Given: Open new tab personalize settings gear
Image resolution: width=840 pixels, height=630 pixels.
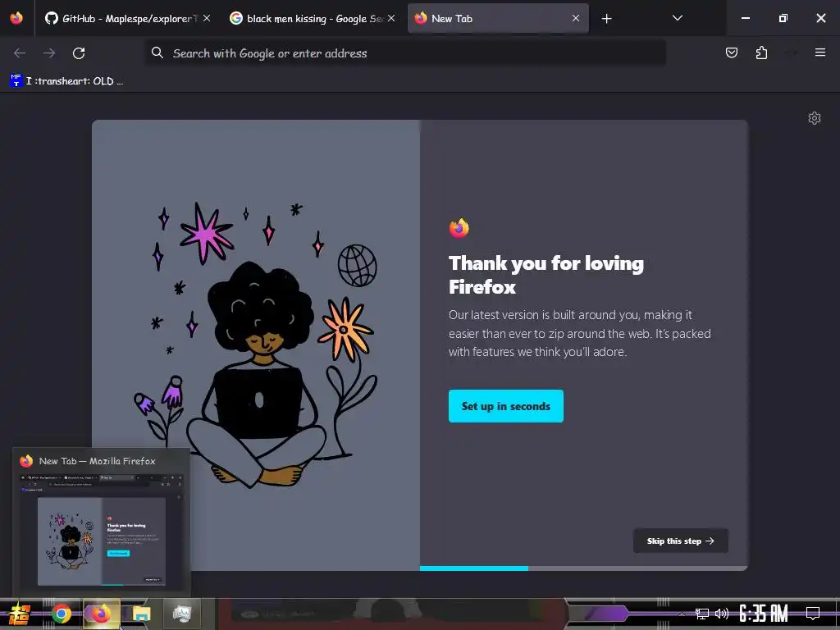Looking at the screenshot, I should pos(815,118).
